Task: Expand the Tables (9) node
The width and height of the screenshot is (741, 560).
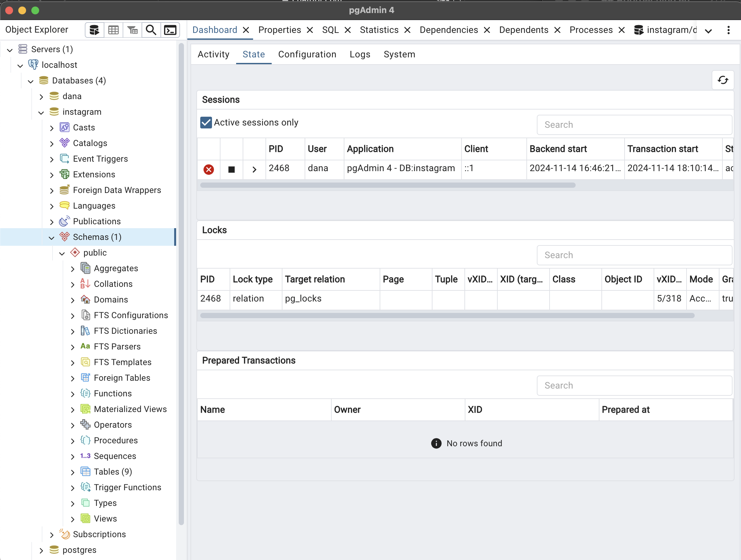Action: point(72,472)
